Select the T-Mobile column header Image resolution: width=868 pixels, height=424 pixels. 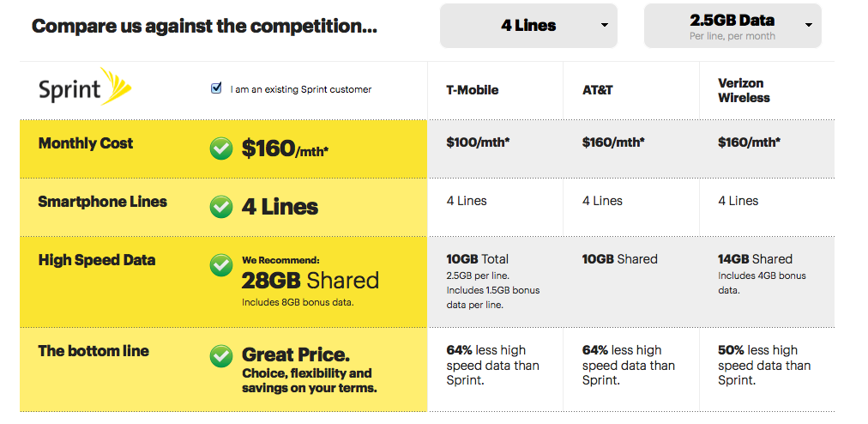tap(472, 90)
